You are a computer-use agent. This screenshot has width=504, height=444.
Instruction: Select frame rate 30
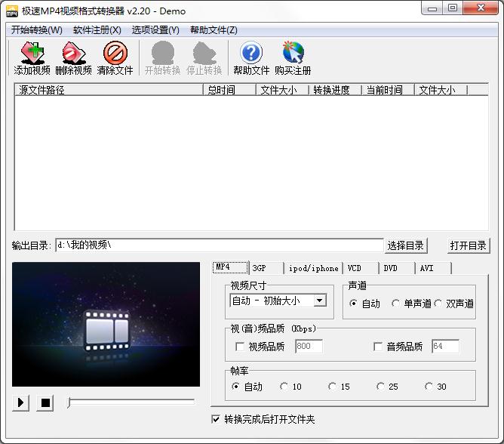[429, 387]
